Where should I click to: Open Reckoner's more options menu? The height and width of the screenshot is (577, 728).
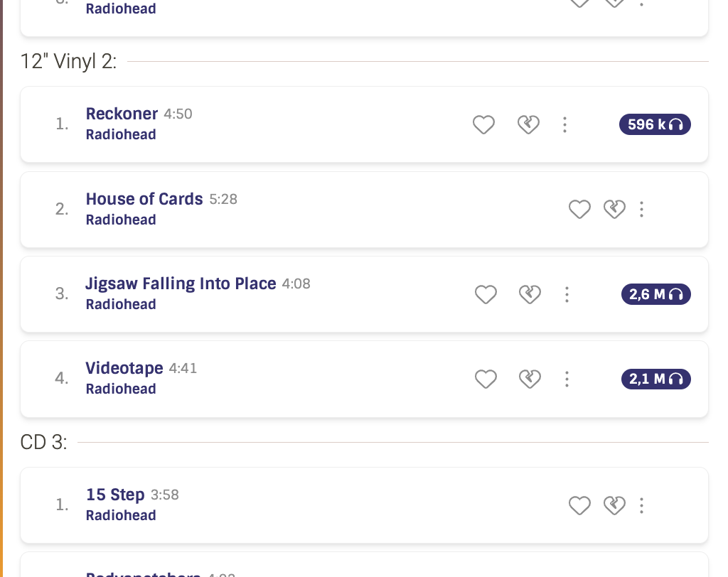564,125
